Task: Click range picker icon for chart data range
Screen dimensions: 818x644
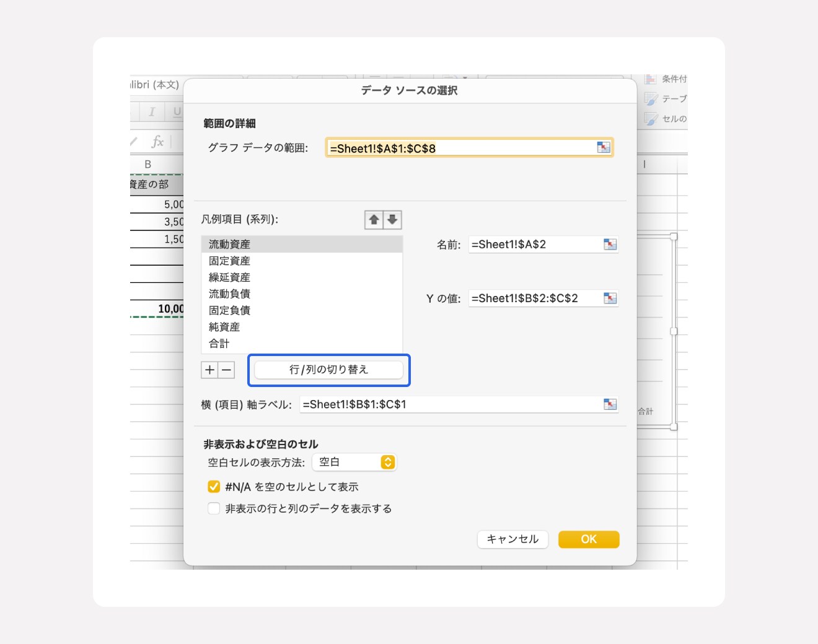Action: click(x=604, y=147)
